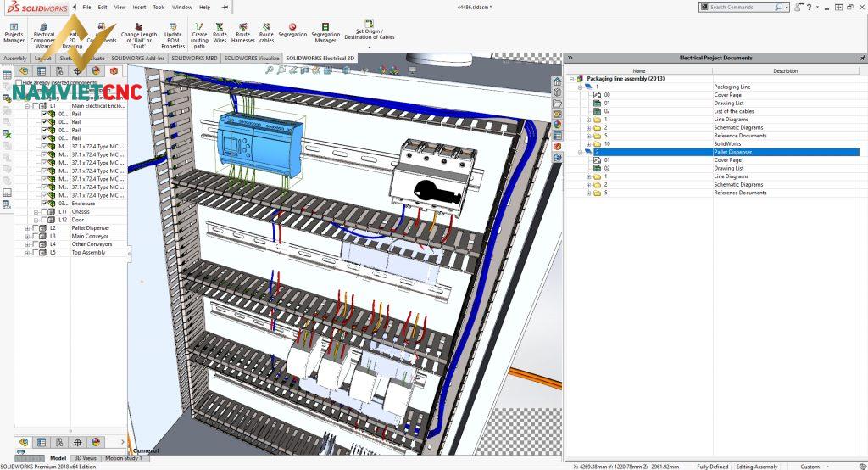
Task: Click the Name column header
Action: (639, 71)
